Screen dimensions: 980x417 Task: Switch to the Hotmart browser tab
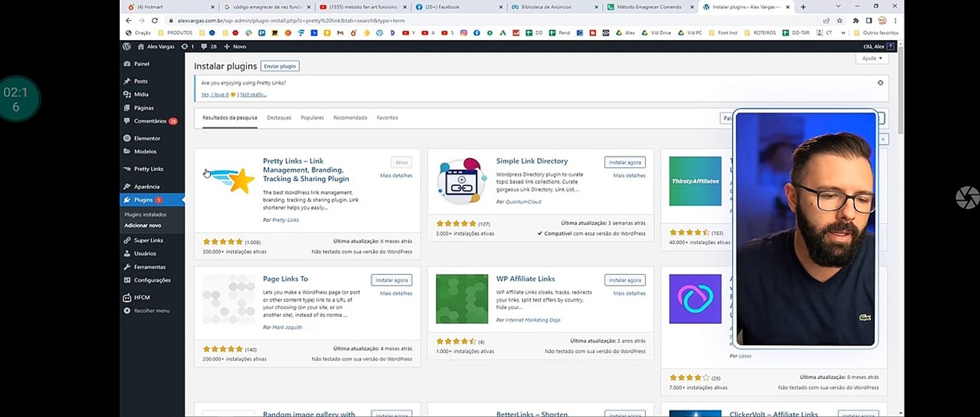tap(171, 7)
